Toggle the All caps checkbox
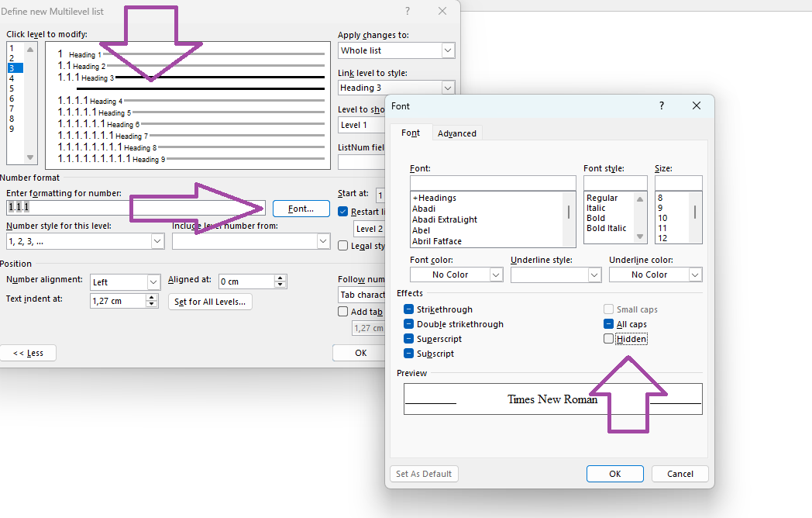812x518 pixels. [x=608, y=324]
